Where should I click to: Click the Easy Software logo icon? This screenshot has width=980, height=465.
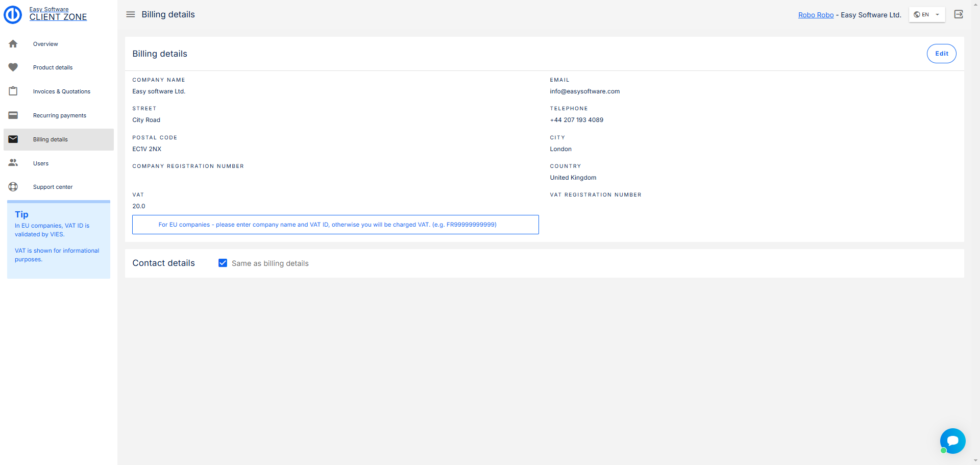[x=13, y=14]
